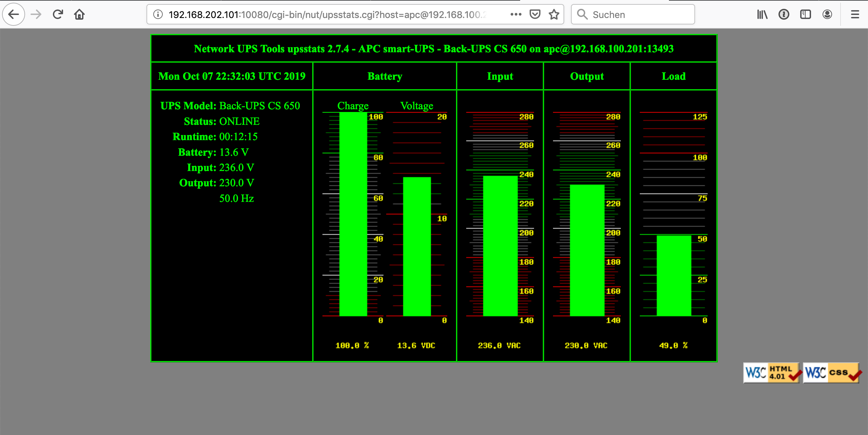
Task: Save page to Pocket
Action: click(x=535, y=14)
